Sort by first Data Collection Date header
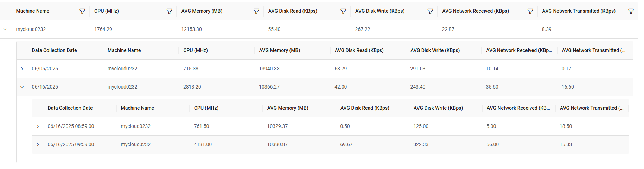 pyautogui.click(x=54, y=51)
